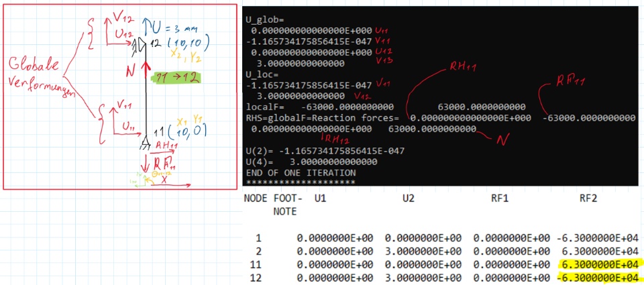Click the first 0.000000000000000E+000 value under U_glob
The image size is (644, 285).
pos(311,30)
